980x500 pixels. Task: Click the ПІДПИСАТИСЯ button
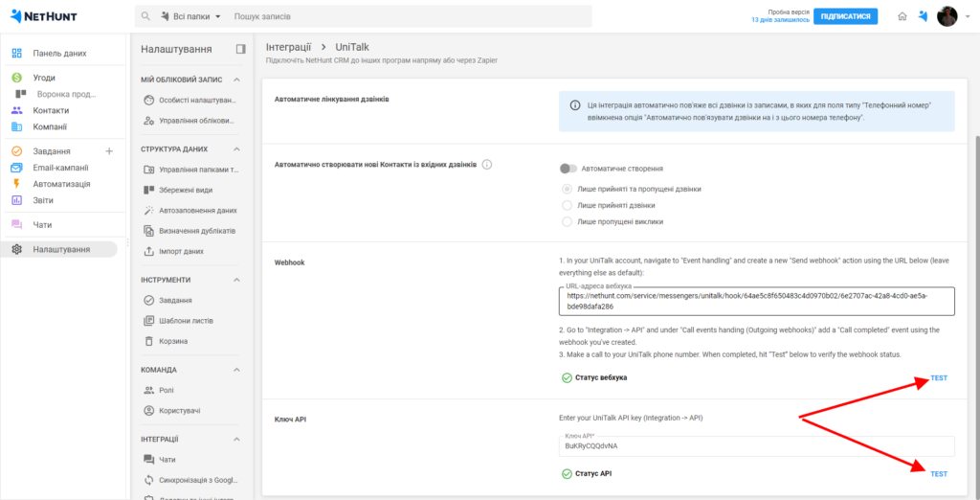point(845,16)
